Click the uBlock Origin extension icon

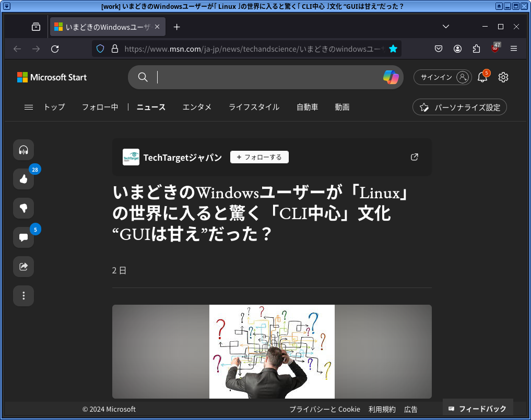click(494, 49)
